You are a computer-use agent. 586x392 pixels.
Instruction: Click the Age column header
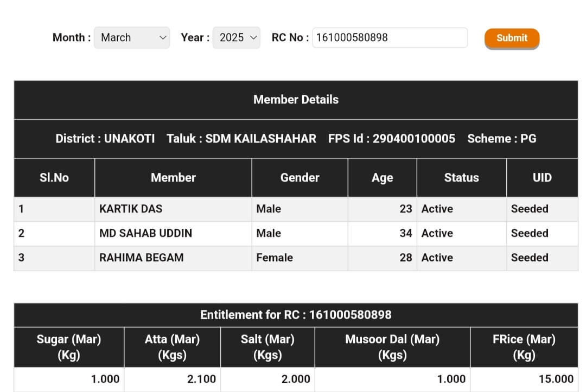coord(382,178)
